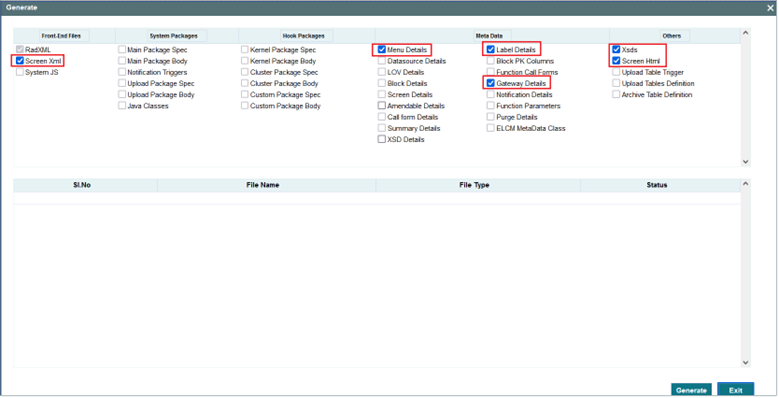Enable Function Parameters checkbox
This screenshot has height=398, width=779.
pyautogui.click(x=490, y=106)
